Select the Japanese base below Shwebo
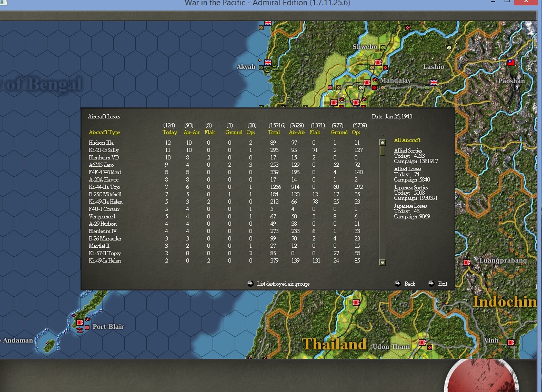 pos(378,62)
